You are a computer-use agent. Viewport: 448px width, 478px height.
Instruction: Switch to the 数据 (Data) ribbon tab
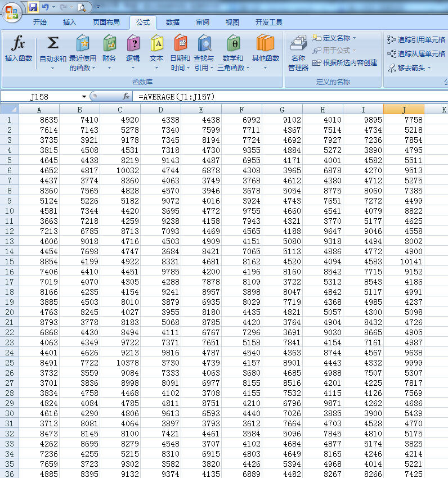pos(173,22)
